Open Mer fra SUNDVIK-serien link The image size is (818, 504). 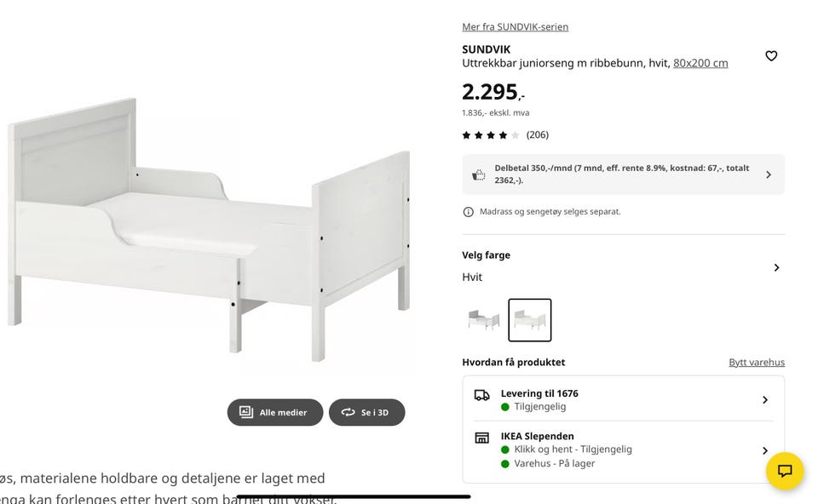(515, 27)
